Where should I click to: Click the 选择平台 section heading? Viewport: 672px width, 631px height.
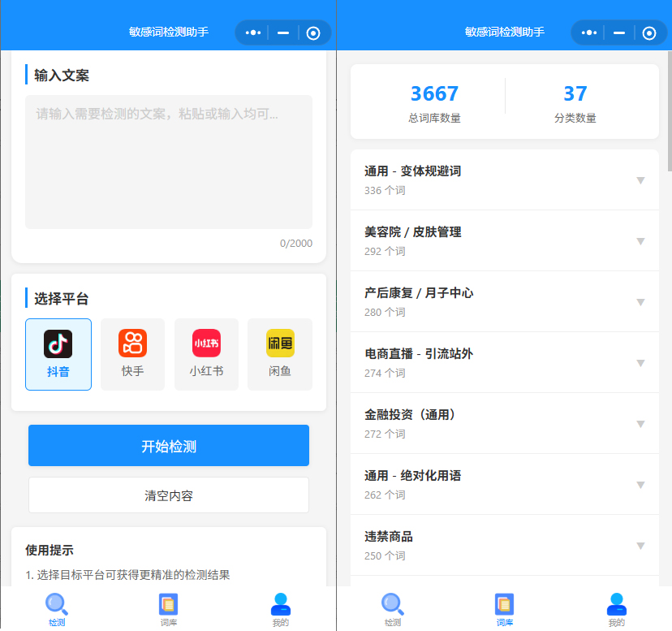pyautogui.click(x=62, y=299)
